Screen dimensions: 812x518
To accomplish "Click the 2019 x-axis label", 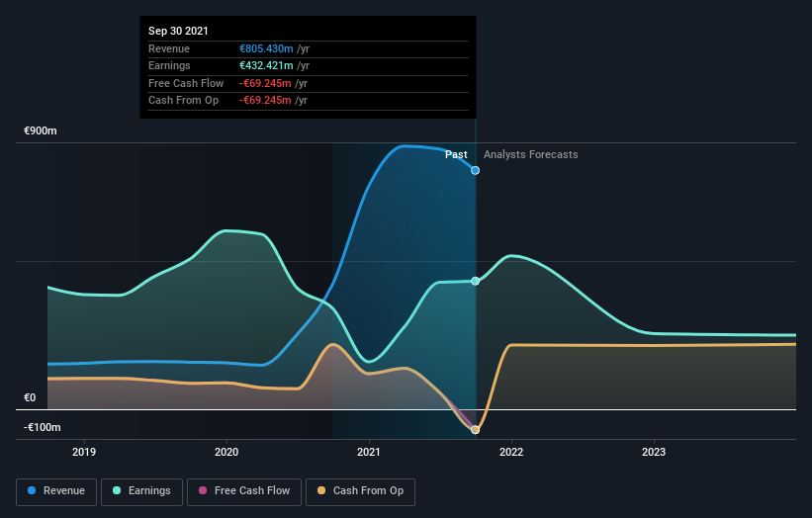I will tap(84, 453).
